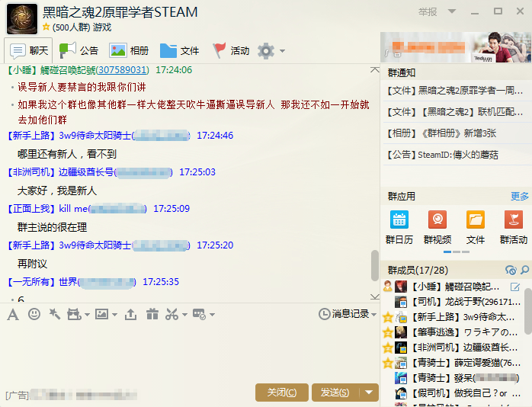Viewport: 532px width, 407px height.
Task: Open the group settings gear
Action: [x=266, y=51]
